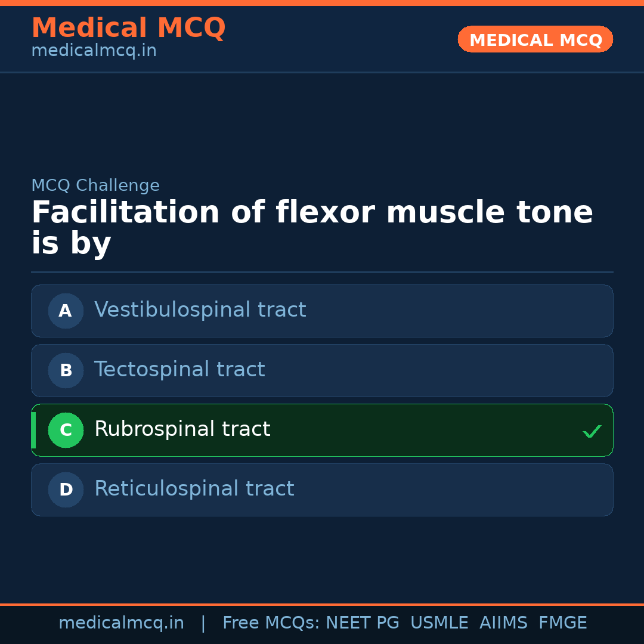
Task: Select the Reticulospinal tract answer
Action: pos(194,489)
